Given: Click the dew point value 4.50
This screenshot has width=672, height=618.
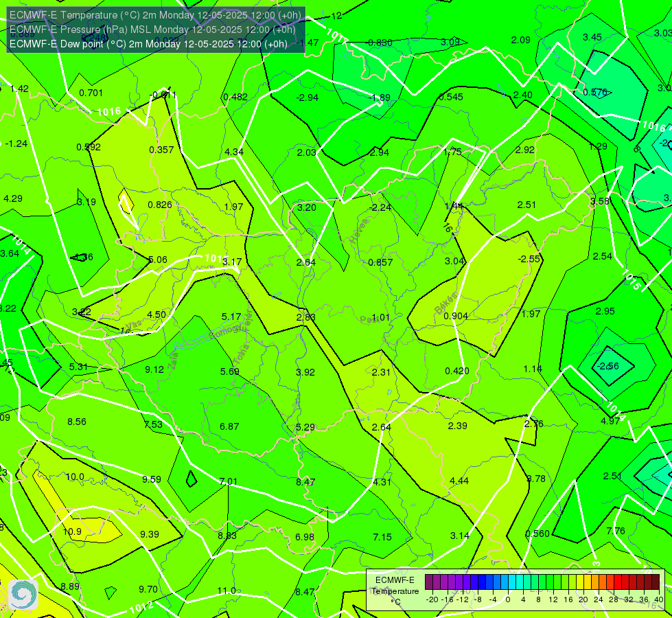Looking at the screenshot, I should [x=157, y=314].
